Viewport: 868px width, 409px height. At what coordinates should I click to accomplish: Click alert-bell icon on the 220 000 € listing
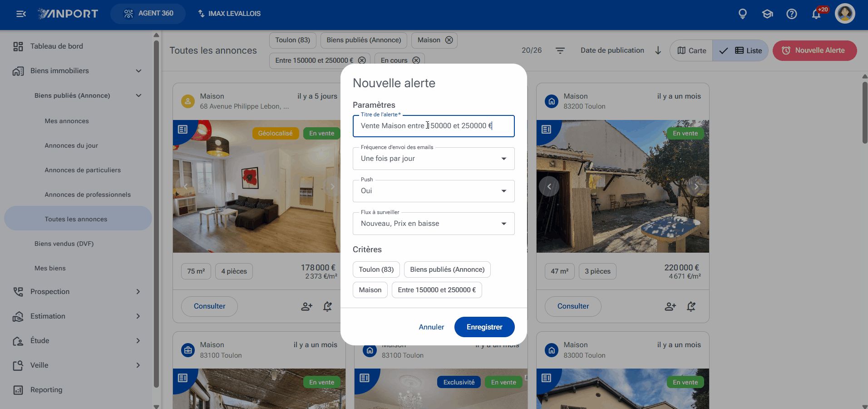pyautogui.click(x=691, y=306)
